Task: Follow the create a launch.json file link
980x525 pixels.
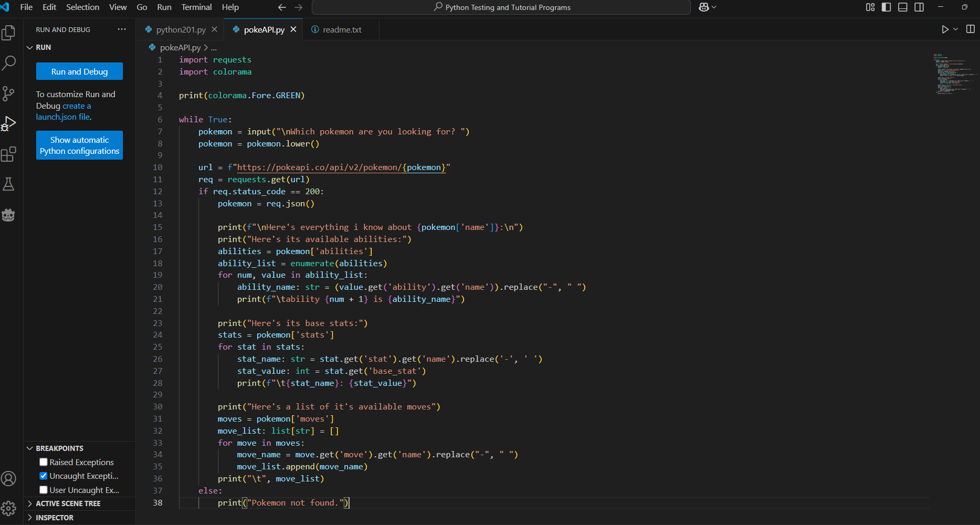Action: pos(64,111)
